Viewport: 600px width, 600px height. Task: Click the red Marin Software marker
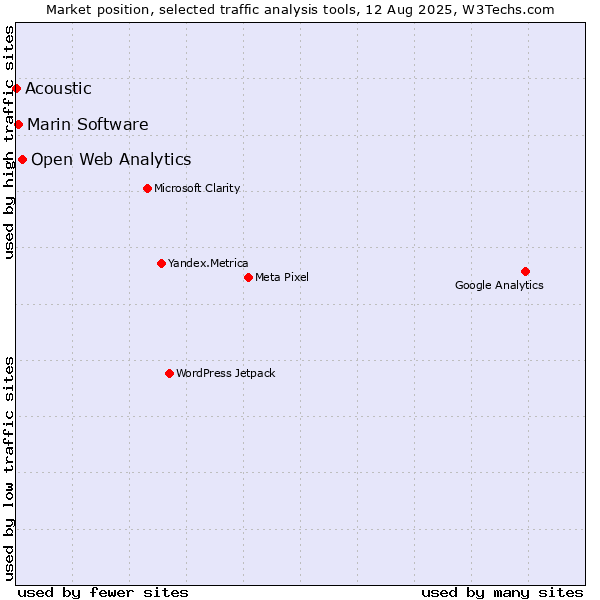tap(18, 124)
